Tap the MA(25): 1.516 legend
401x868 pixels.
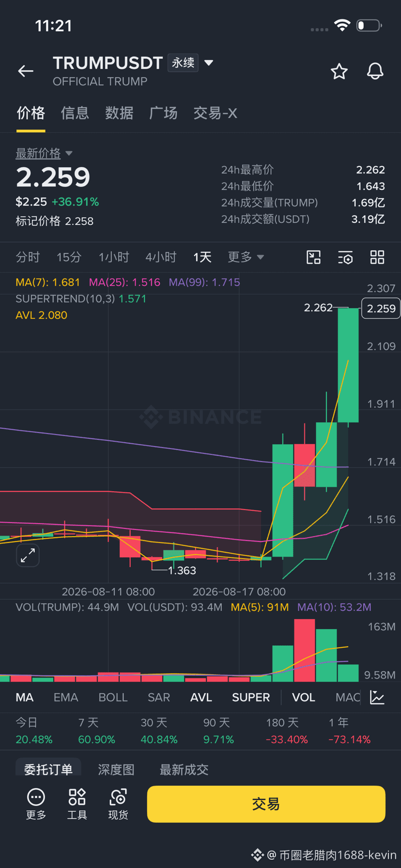click(x=124, y=282)
